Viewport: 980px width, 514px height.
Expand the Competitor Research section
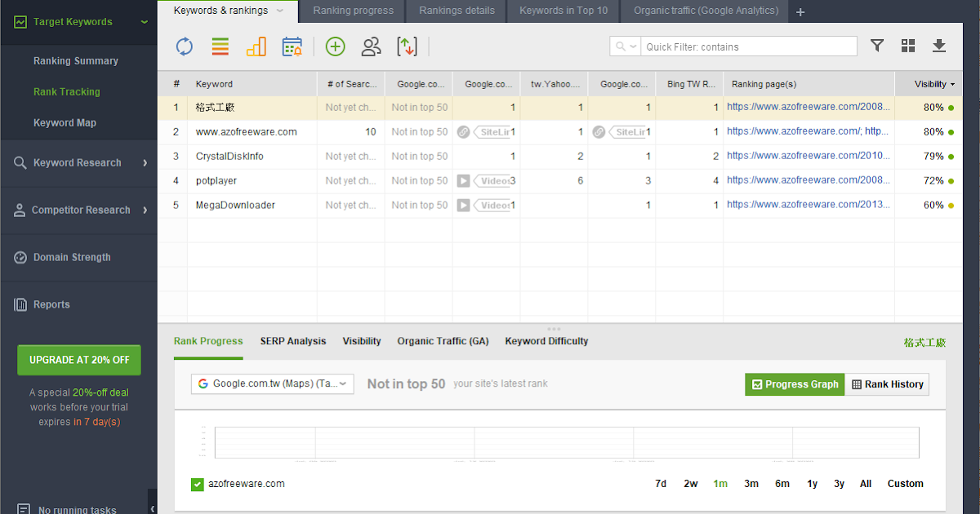tap(145, 210)
